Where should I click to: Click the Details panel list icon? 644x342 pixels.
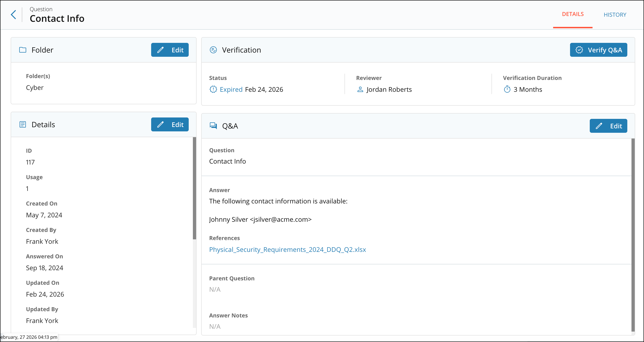[23, 124]
